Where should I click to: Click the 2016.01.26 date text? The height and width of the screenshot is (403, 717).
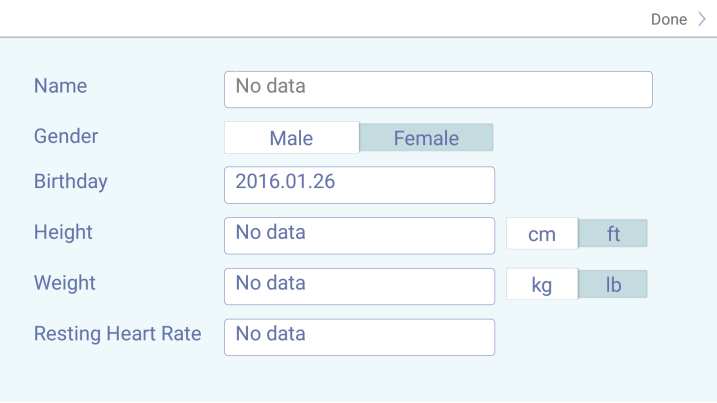point(285,182)
